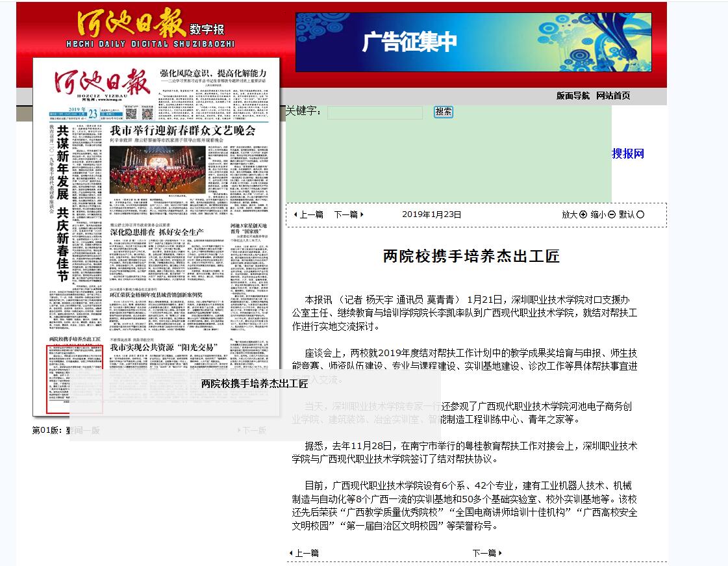Select article 我市实现公共资源"阳光交易" on page
The width and height of the screenshot is (728, 566).
coord(162,348)
